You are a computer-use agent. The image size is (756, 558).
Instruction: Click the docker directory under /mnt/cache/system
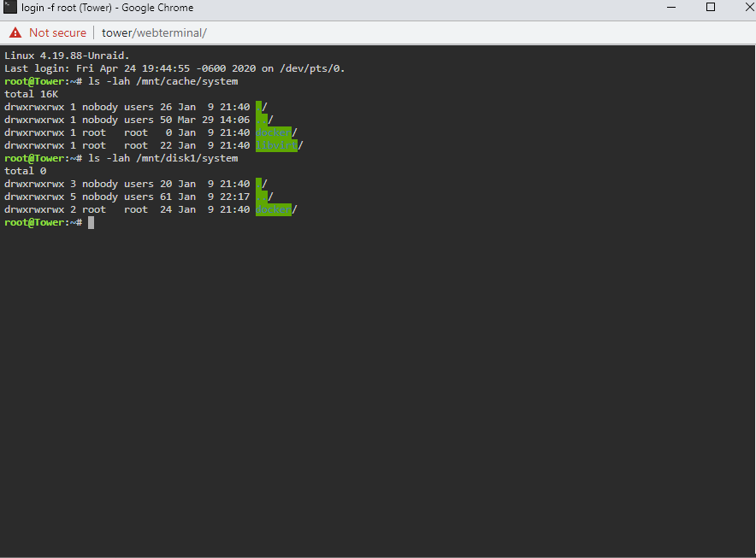(x=274, y=132)
